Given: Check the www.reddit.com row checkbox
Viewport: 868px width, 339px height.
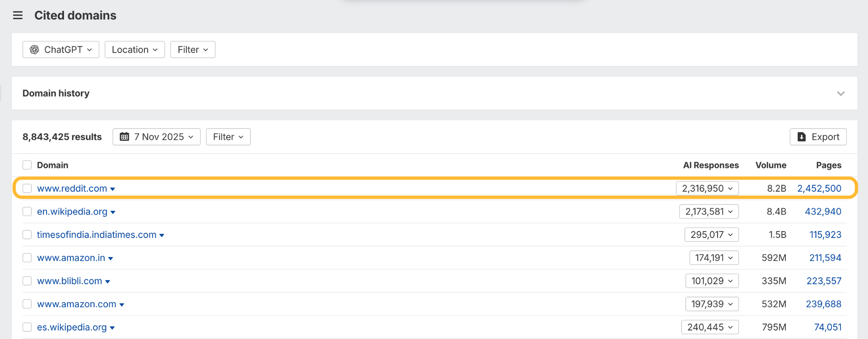Looking at the screenshot, I should (27, 188).
